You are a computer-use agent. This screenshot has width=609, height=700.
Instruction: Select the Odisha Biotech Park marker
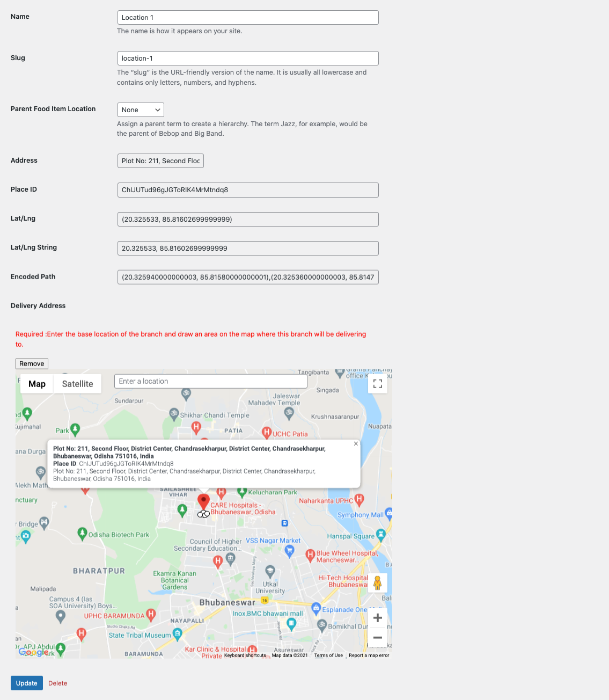[x=82, y=533]
